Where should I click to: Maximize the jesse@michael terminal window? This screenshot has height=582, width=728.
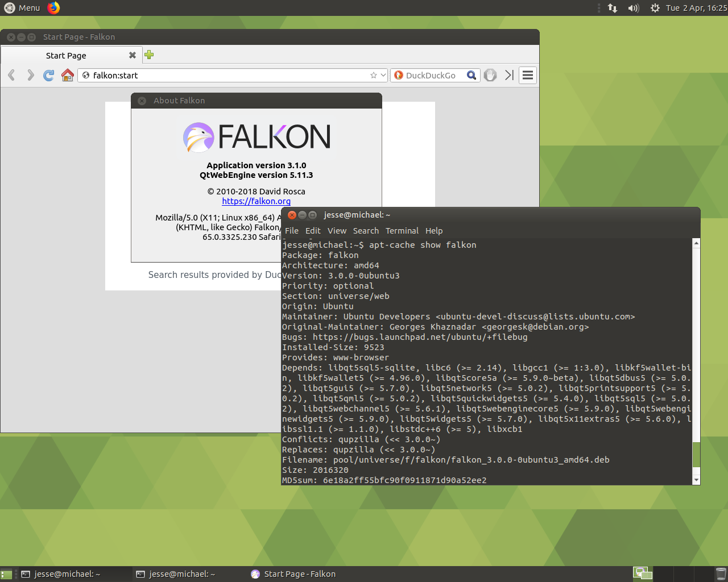point(312,215)
